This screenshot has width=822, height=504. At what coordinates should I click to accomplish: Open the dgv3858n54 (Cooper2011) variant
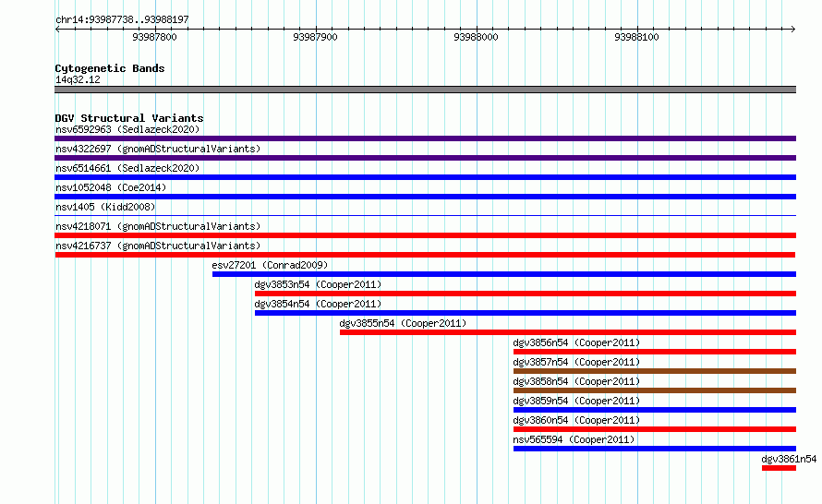pos(576,381)
